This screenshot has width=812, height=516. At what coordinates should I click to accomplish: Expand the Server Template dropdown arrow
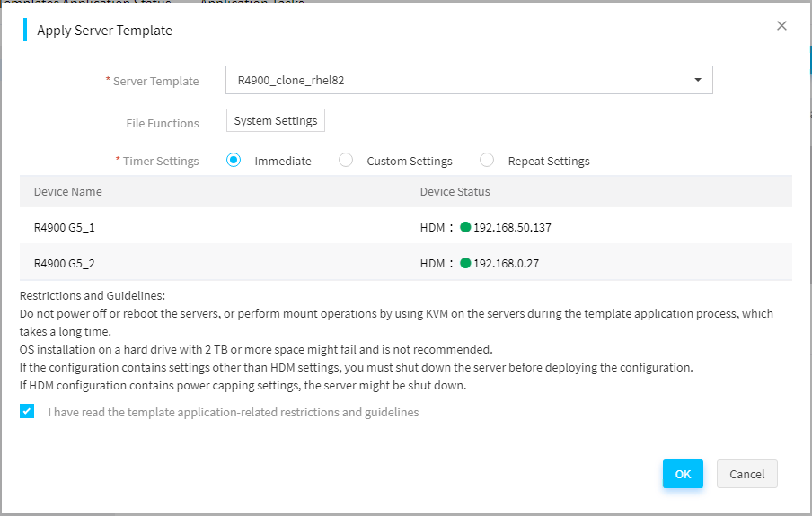click(698, 80)
